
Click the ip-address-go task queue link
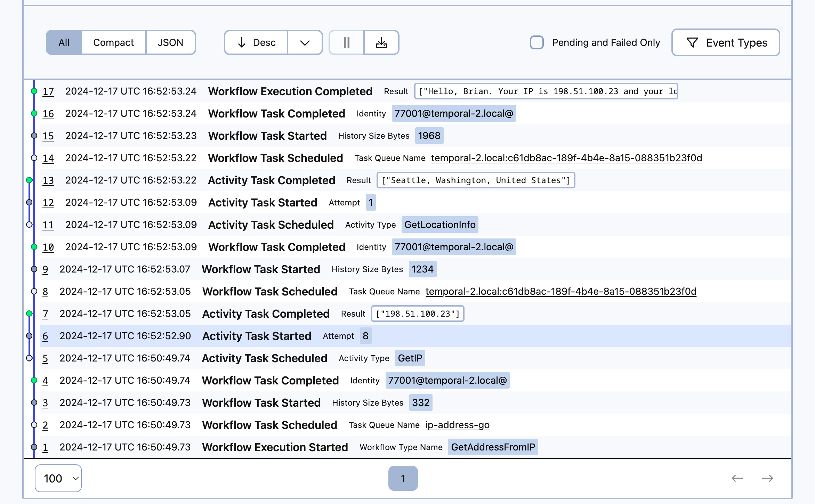(x=457, y=425)
